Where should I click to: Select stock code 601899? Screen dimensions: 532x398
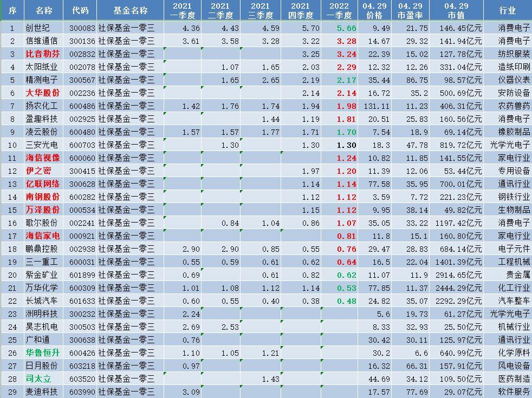coord(82,275)
